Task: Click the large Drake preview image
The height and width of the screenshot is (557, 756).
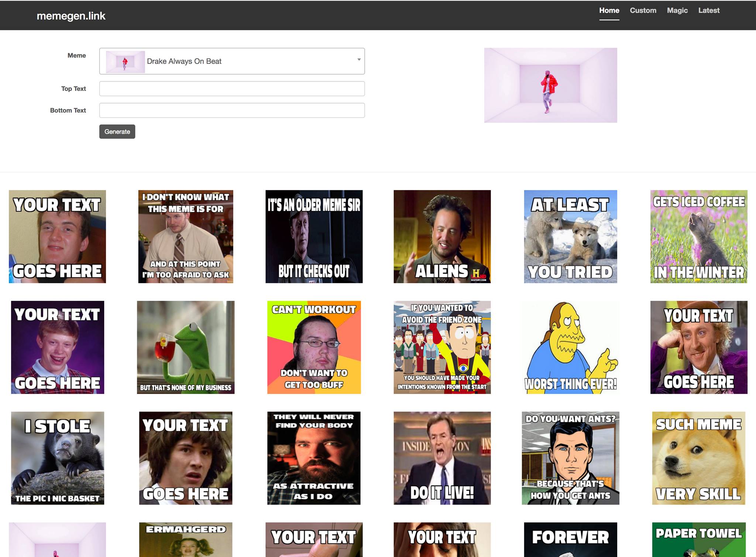Action: pos(550,85)
